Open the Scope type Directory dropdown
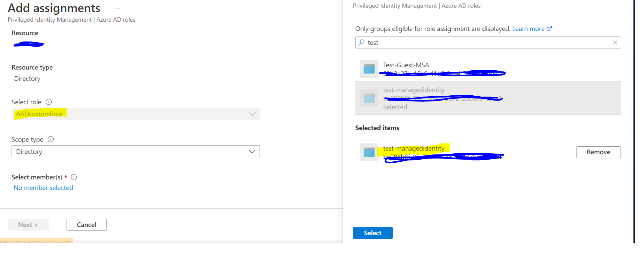The width and height of the screenshot is (644, 259). [136, 151]
